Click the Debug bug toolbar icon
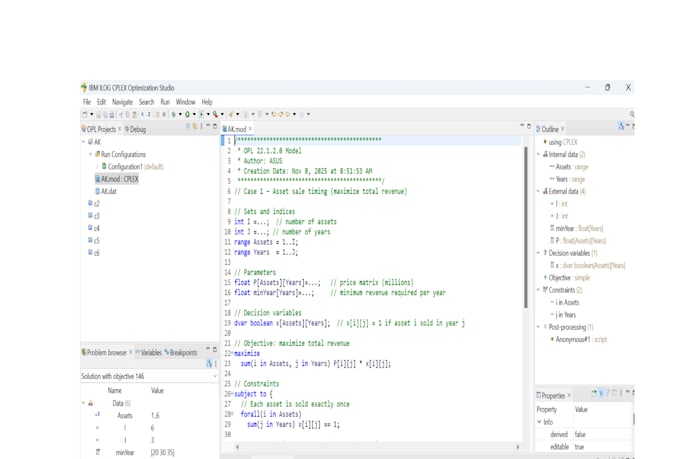Viewport: 680px width, 459px height. pos(173,114)
